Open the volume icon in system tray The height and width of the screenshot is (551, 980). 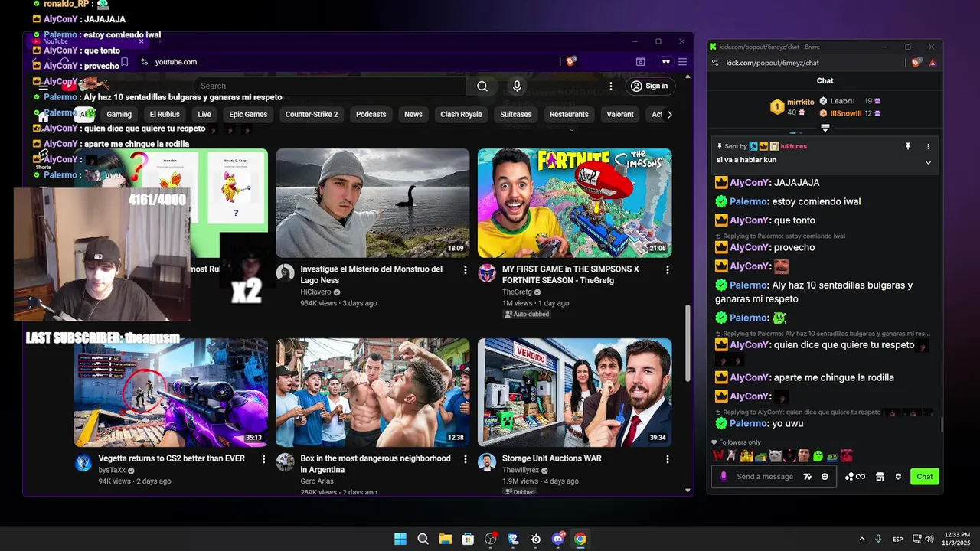pyautogui.click(x=929, y=539)
